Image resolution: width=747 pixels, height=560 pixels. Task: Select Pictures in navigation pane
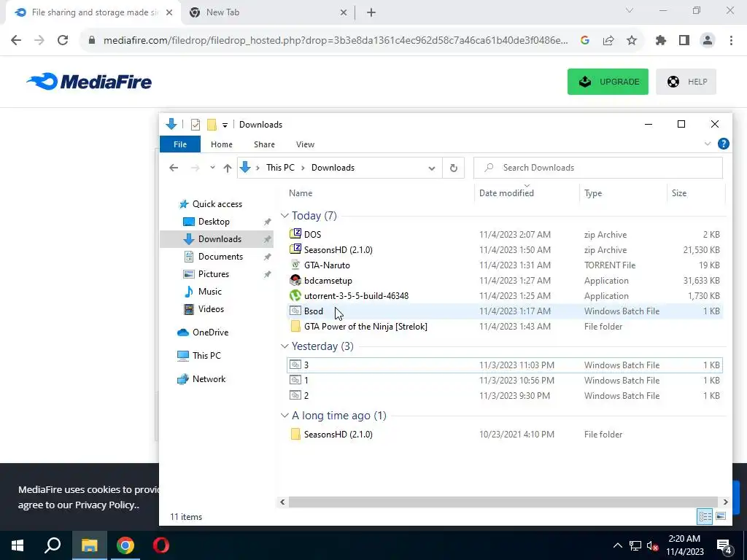[214, 274]
